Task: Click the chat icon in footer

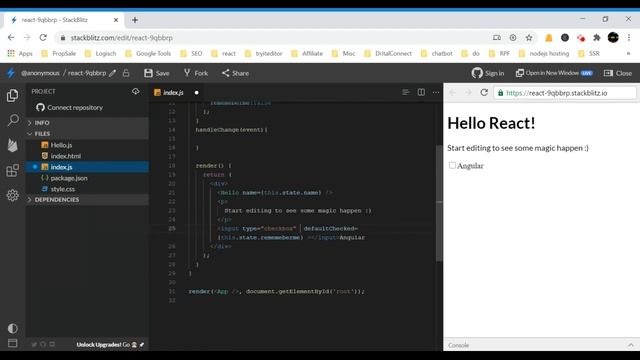Action: (x=52, y=344)
